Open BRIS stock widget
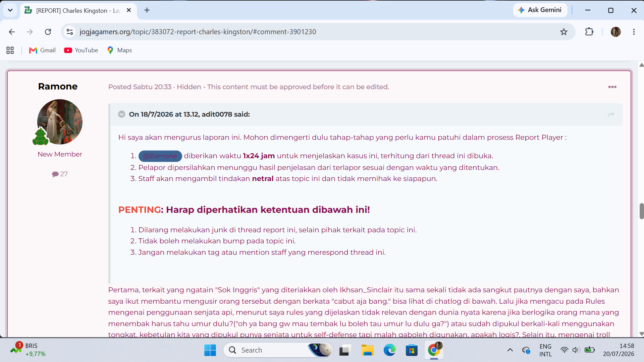This screenshot has width=644, height=362. tap(28, 350)
